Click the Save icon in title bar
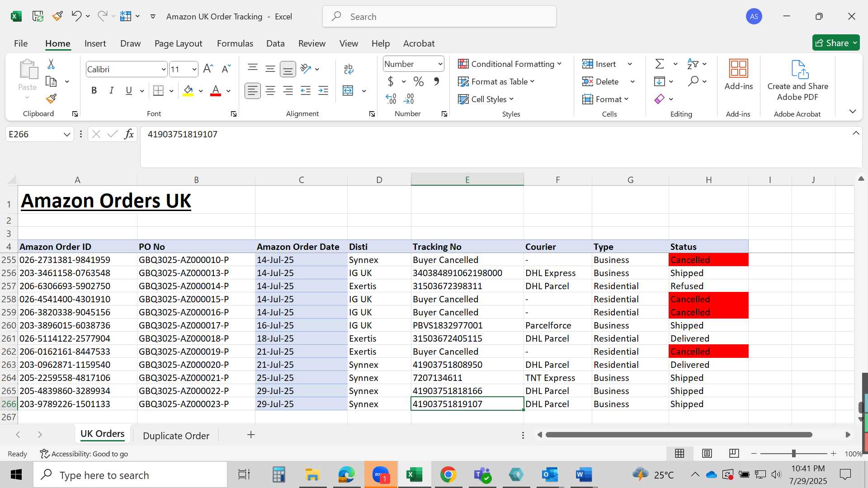Image resolution: width=868 pixels, height=488 pixels. [x=38, y=17]
